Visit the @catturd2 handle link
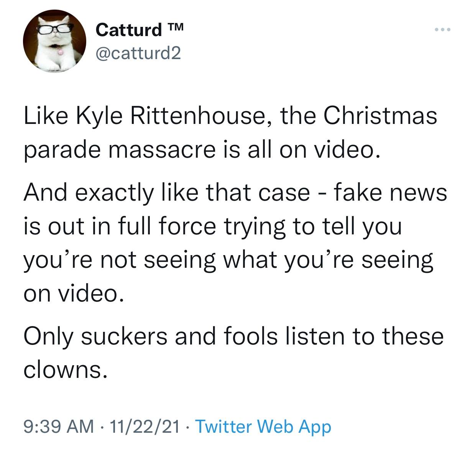476x450 pixels. 138,54
